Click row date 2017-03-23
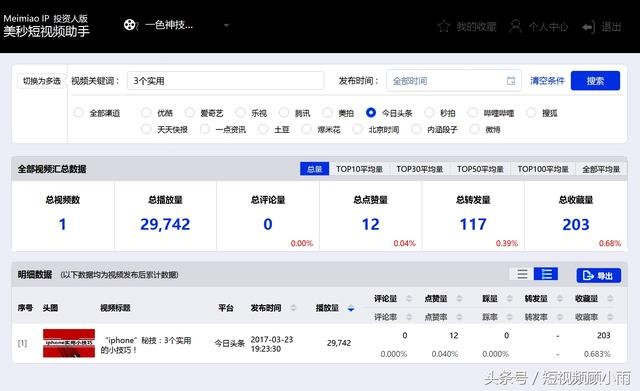Viewport: 640px width, 391px height. 271,340
